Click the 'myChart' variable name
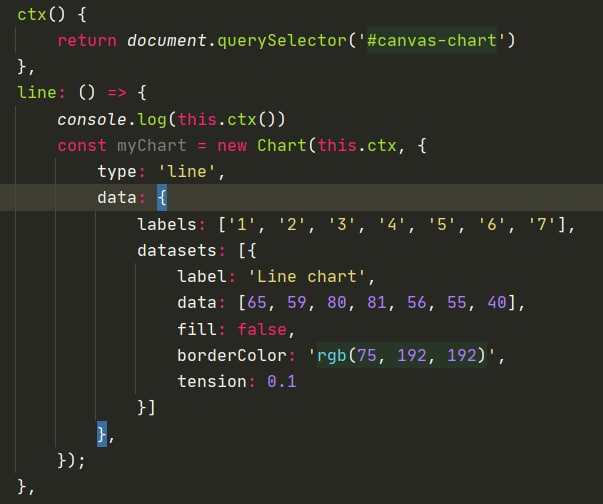 click(x=152, y=146)
